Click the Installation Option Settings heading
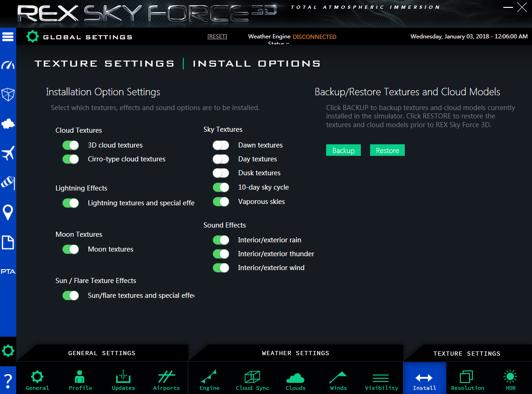Viewport: 532px width, 394px height. tap(103, 92)
